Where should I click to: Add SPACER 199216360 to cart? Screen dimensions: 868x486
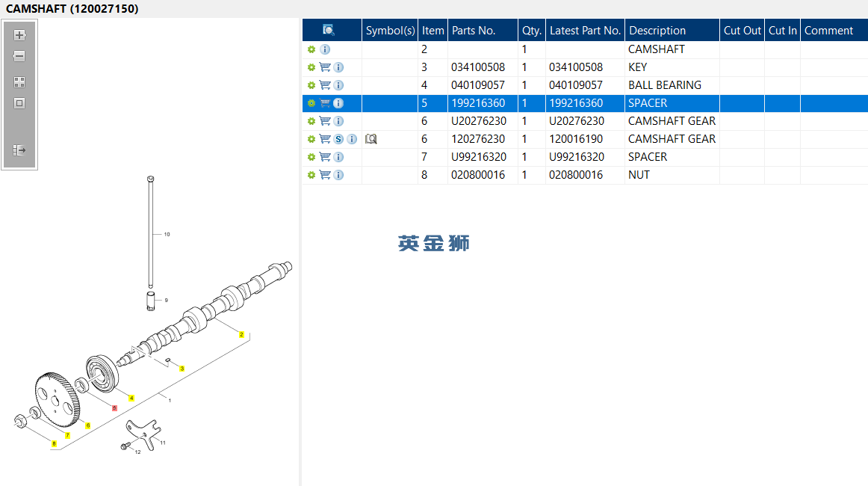point(325,103)
